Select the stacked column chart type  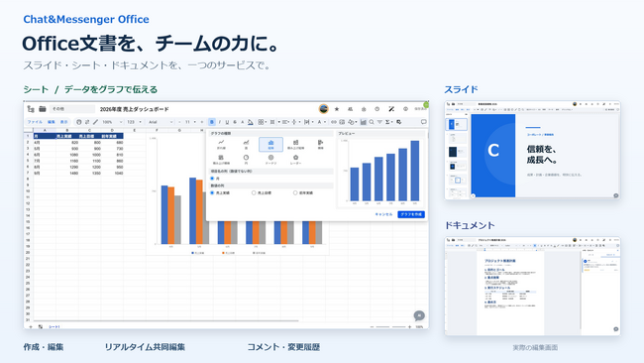[295, 144]
